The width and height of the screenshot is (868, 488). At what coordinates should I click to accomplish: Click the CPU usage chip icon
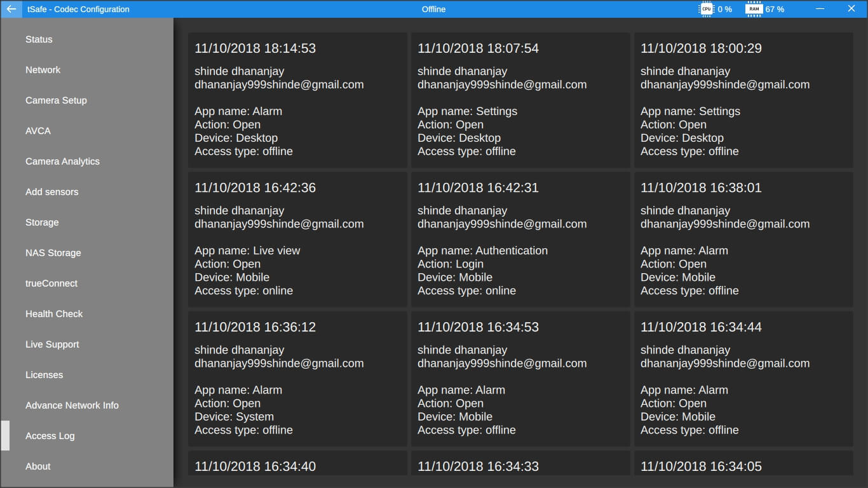tap(706, 9)
